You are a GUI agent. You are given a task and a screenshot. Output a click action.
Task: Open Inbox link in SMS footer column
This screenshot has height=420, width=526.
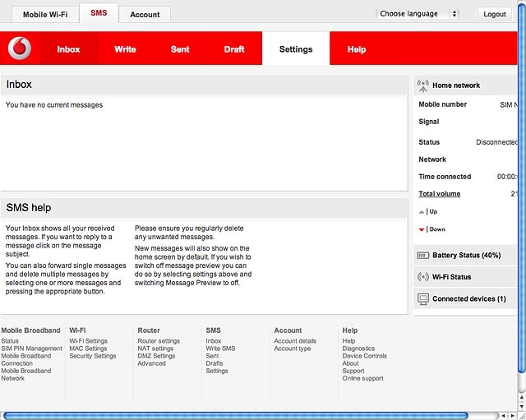click(x=214, y=341)
